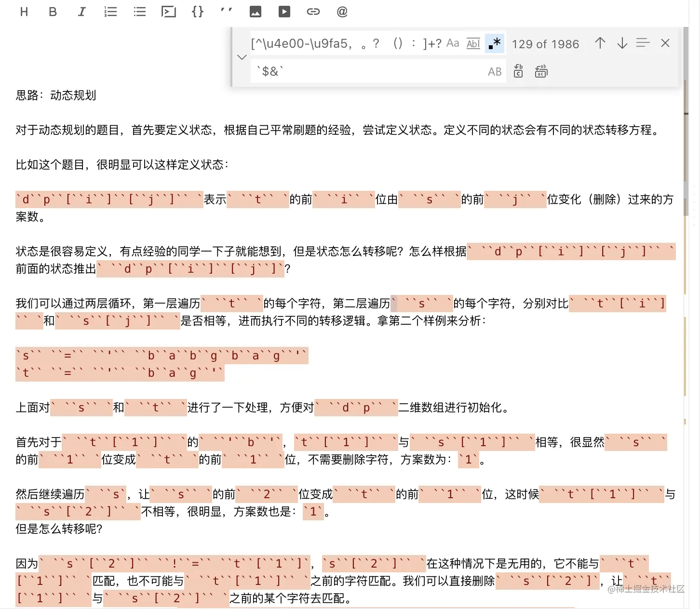The image size is (700, 609).
Task: Click the text '思路：动态规划'
Action: pyautogui.click(x=56, y=95)
